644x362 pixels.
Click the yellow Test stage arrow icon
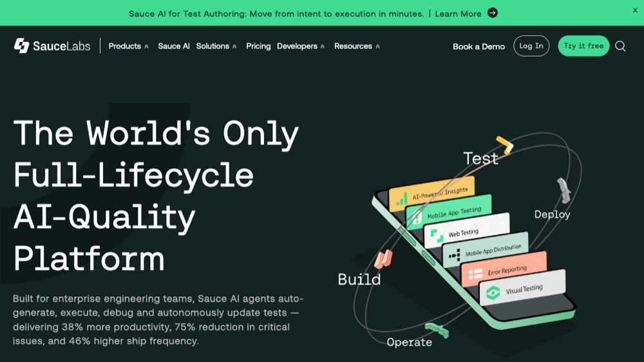point(505,145)
